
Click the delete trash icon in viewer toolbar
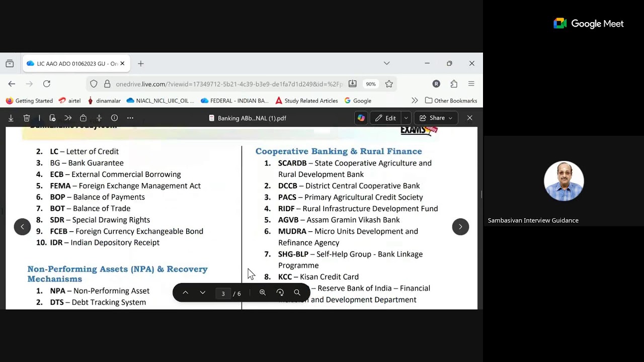27,118
